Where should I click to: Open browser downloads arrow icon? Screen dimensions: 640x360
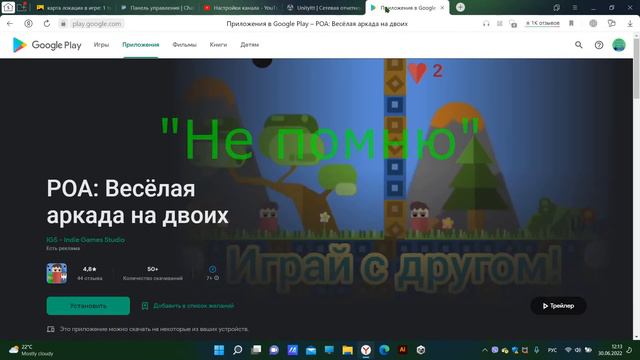tap(630, 24)
